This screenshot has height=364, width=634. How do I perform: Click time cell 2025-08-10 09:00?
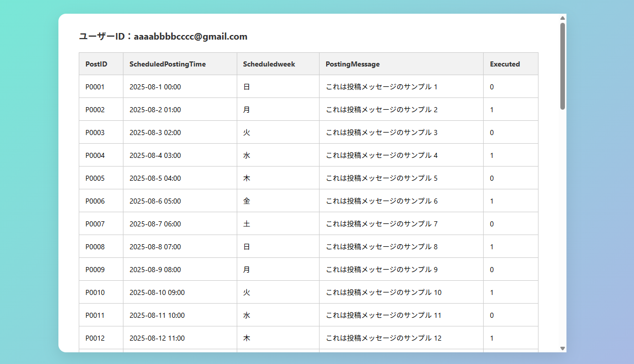(180, 292)
